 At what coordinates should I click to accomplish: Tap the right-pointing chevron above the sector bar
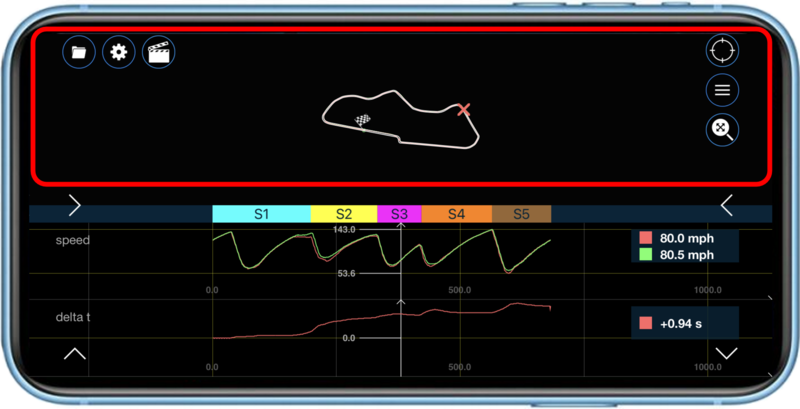coord(75,206)
